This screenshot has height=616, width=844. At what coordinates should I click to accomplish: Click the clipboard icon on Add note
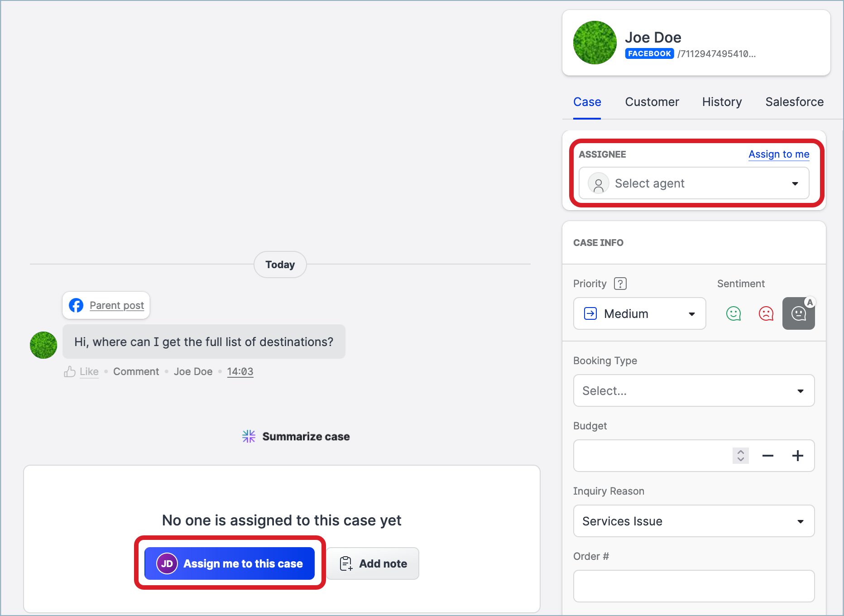(x=345, y=563)
